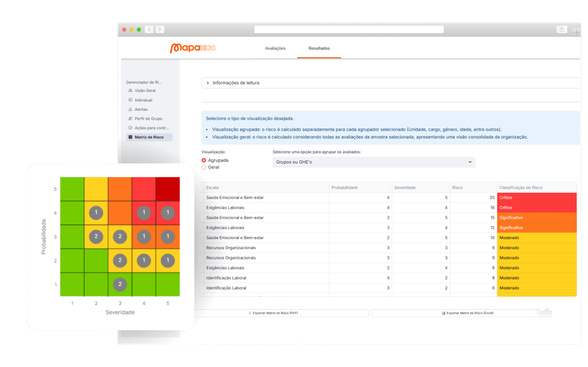The height and width of the screenshot is (367, 588).
Task: Switch to the Avaliações tab
Action: pos(275,48)
